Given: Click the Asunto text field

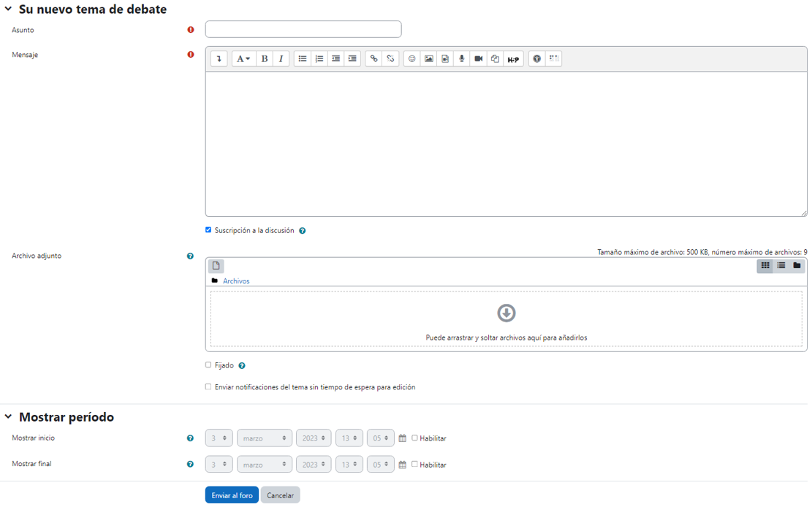Looking at the screenshot, I should (303, 29).
